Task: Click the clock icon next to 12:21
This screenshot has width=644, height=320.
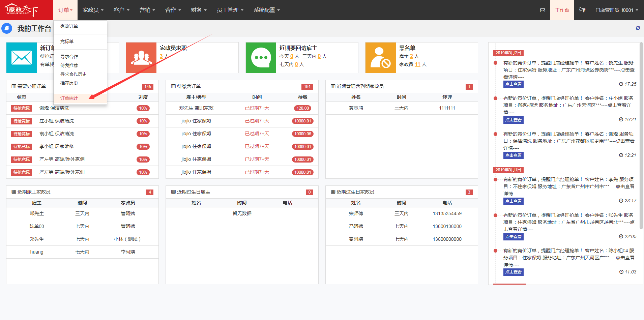Action: [x=621, y=155]
